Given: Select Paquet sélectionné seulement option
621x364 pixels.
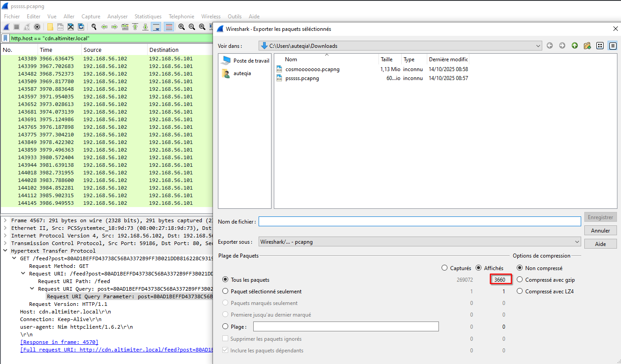Looking at the screenshot, I should click(x=225, y=292).
